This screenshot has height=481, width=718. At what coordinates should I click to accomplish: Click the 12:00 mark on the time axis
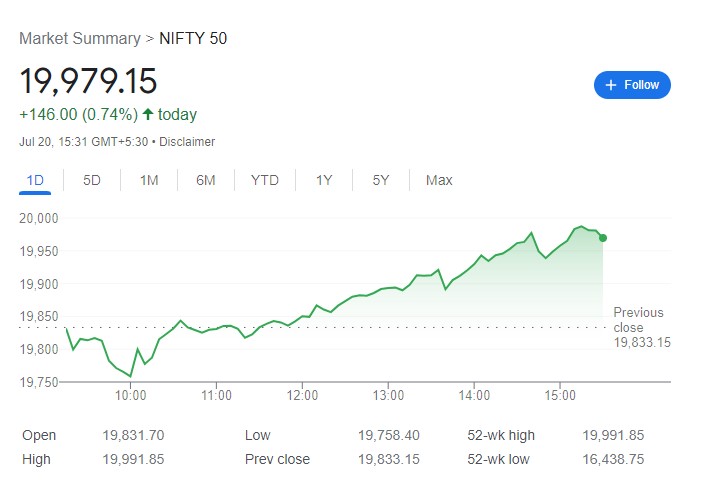303,395
